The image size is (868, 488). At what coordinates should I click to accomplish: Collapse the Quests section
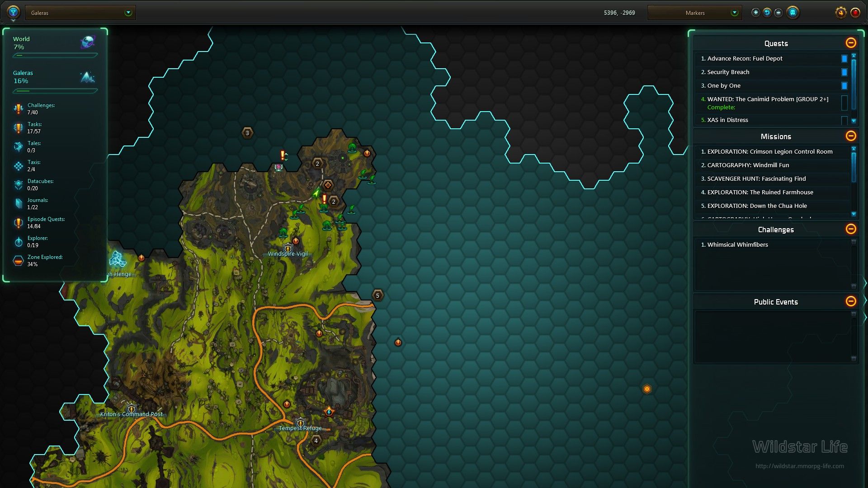(x=851, y=43)
